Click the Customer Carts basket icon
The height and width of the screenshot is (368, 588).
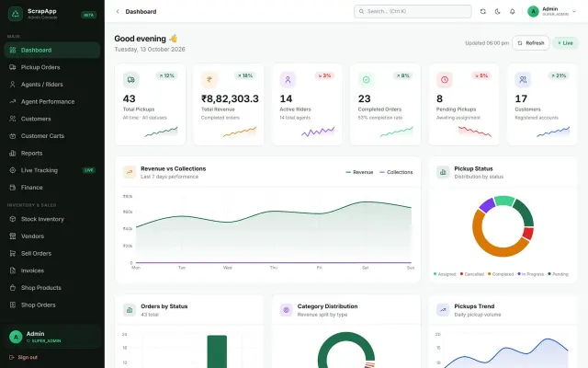click(x=13, y=136)
